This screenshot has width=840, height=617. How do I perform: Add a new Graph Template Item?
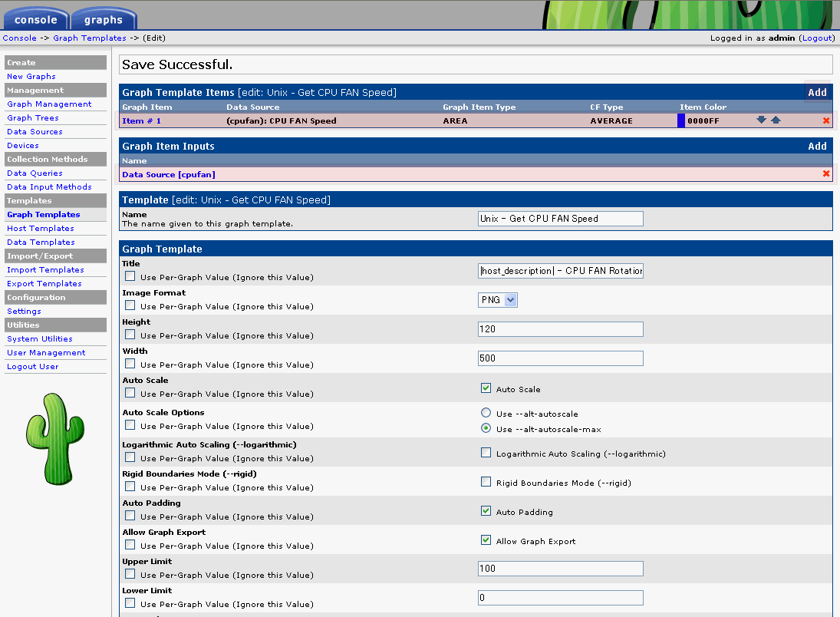tap(817, 92)
